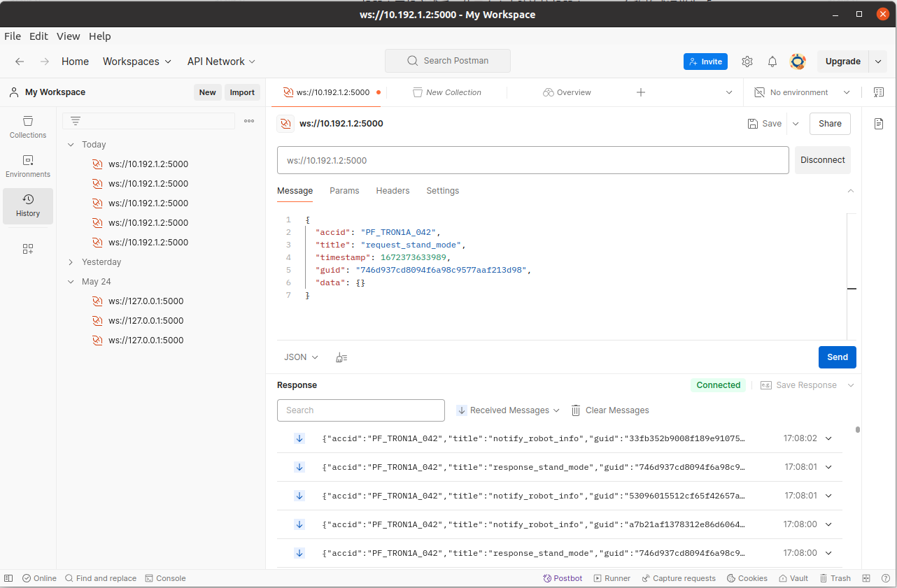This screenshot has width=897, height=588.
Task: Toggle sidebar icon at bottom left
Action: tap(9, 578)
